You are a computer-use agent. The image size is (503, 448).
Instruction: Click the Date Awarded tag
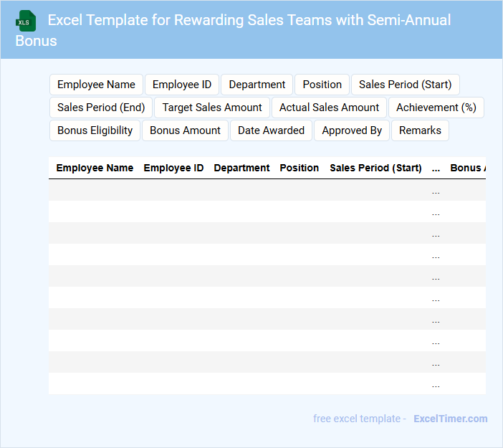pos(271,130)
